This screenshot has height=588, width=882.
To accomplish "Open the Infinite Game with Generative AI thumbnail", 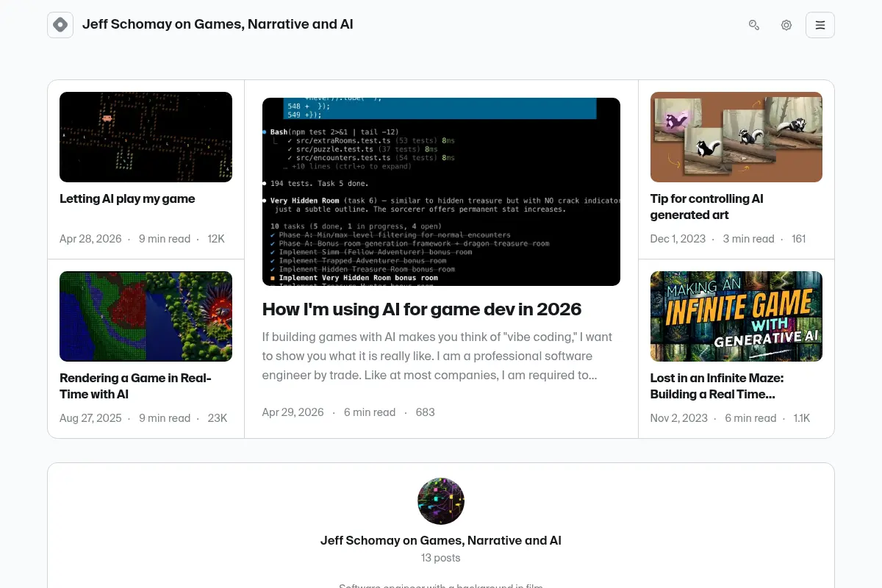I will tap(736, 316).
